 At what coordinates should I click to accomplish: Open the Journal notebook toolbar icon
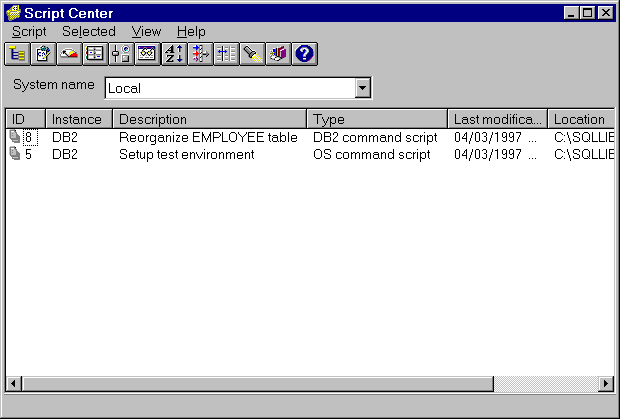coord(95,54)
